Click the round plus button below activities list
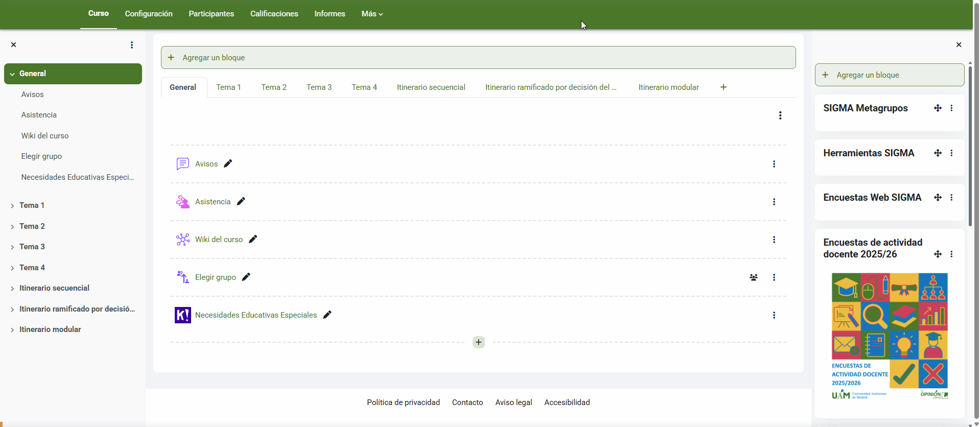The height and width of the screenshot is (427, 980). 478,342
